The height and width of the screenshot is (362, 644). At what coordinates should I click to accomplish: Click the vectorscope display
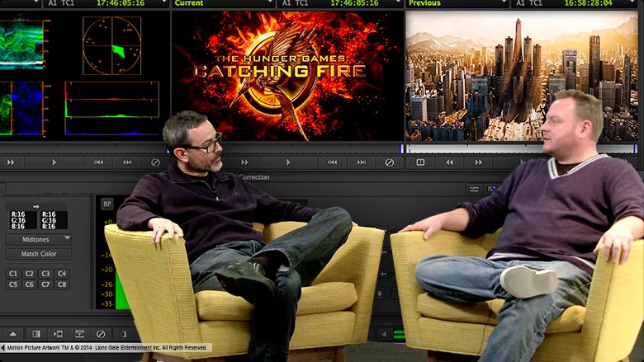coord(111,45)
